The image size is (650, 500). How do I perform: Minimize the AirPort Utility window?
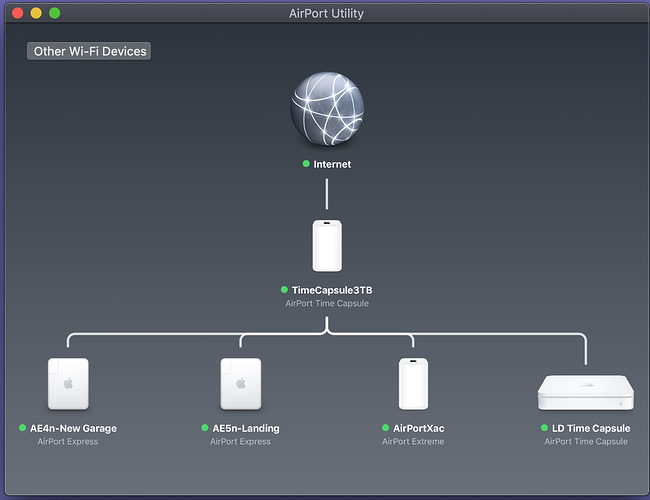(x=36, y=13)
